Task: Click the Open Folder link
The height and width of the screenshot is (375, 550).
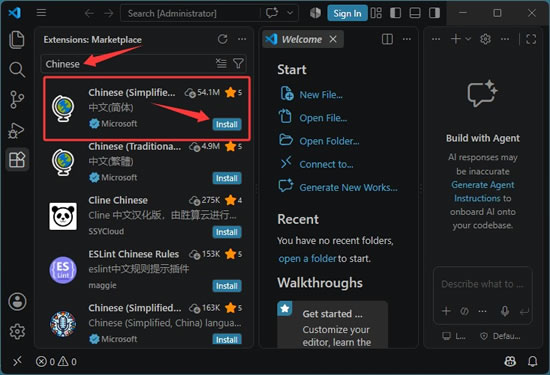Action: tap(329, 141)
